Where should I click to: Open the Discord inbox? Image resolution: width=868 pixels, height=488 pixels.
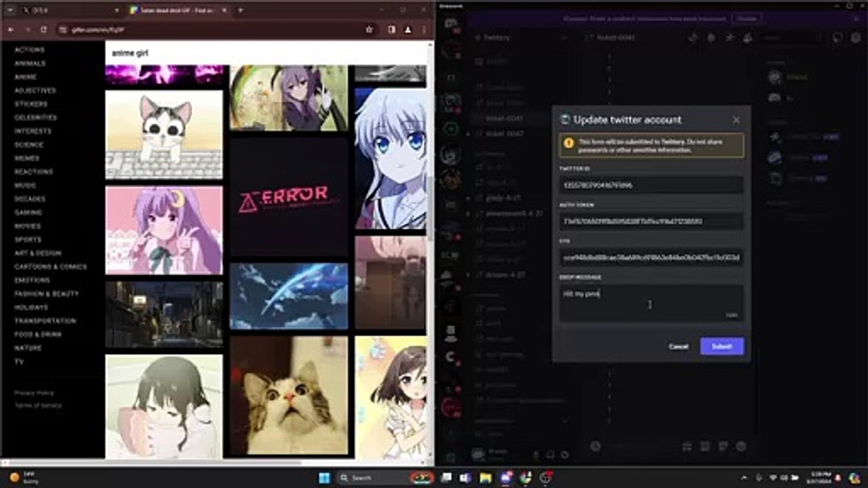click(838, 38)
